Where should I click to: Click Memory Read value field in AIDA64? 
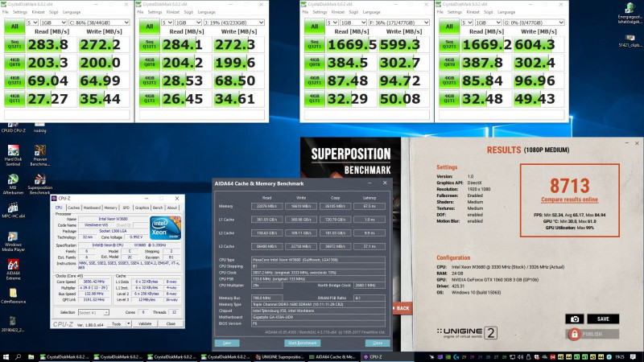(266, 206)
